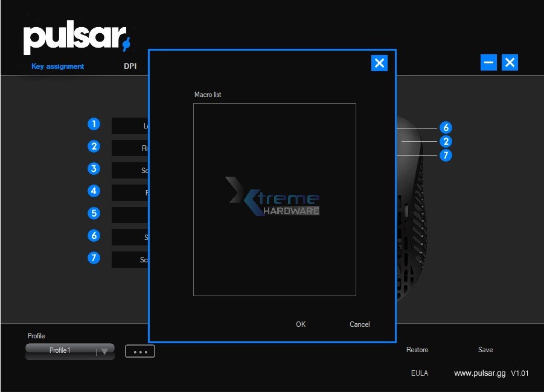The width and height of the screenshot is (544, 392).
Task: Click badge 2 near the mouse image
Action: coord(445,141)
